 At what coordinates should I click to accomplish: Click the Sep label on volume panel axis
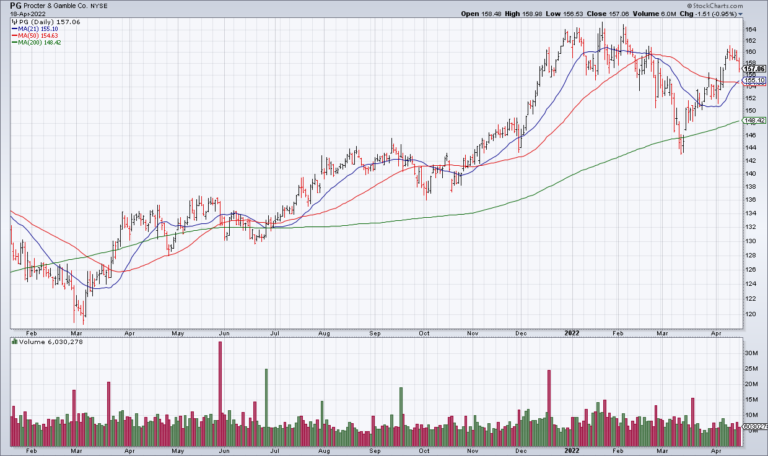pyautogui.click(x=375, y=450)
